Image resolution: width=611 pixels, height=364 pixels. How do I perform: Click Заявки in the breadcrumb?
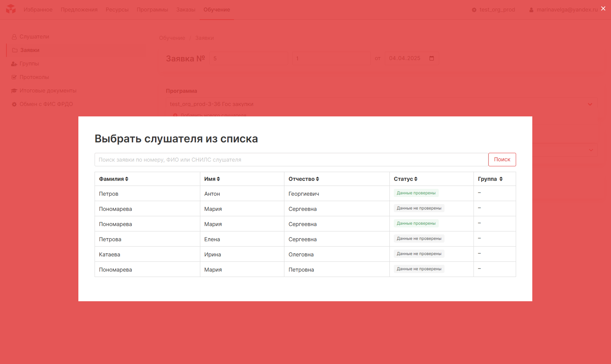pos(205,38)
